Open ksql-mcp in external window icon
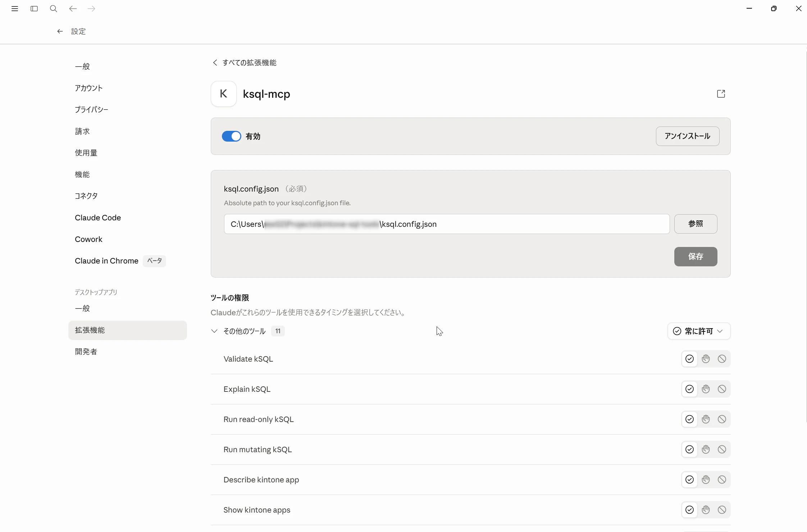The width and height of the screenshot is (807, 532). (x=721, y=94)
